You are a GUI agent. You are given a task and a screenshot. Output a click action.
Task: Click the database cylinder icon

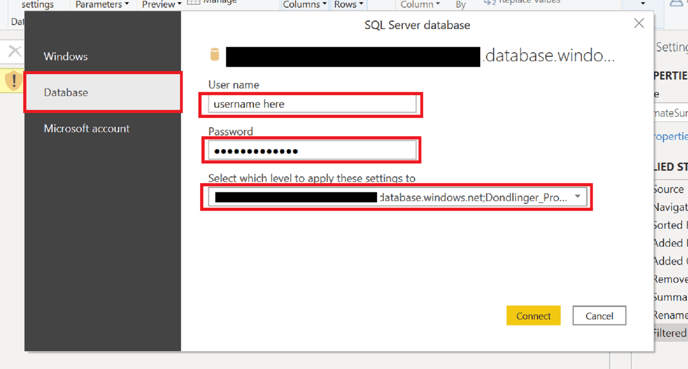[215, 54]
